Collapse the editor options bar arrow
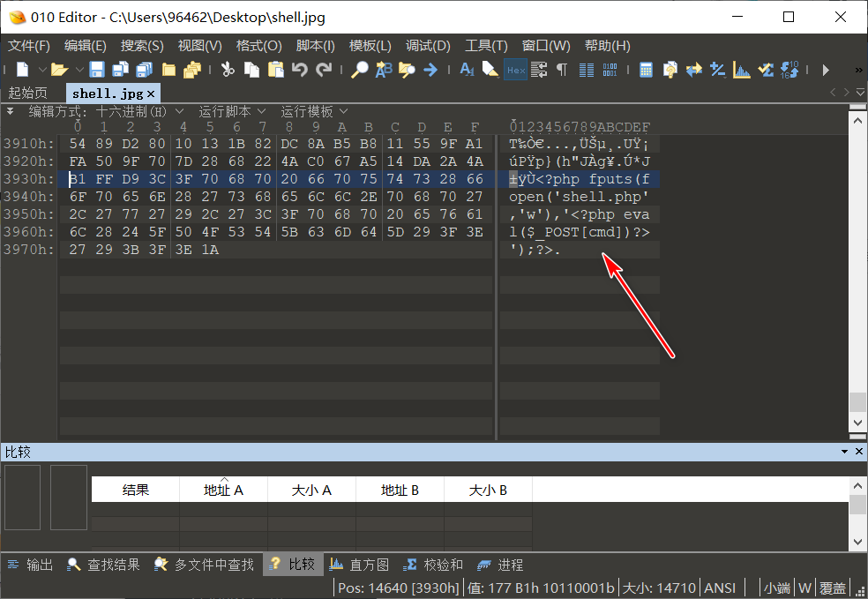This screenshot has height=599, width=868. (x=10, y=111)
